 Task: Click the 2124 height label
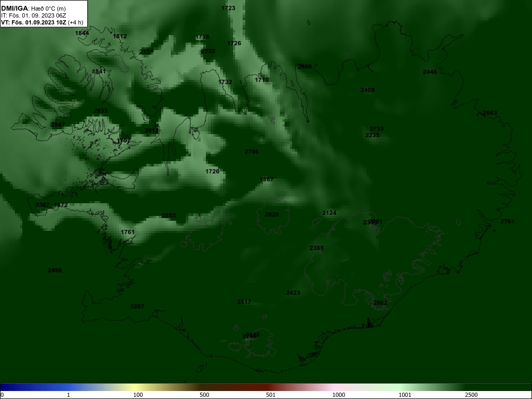(x=329, y=213)
